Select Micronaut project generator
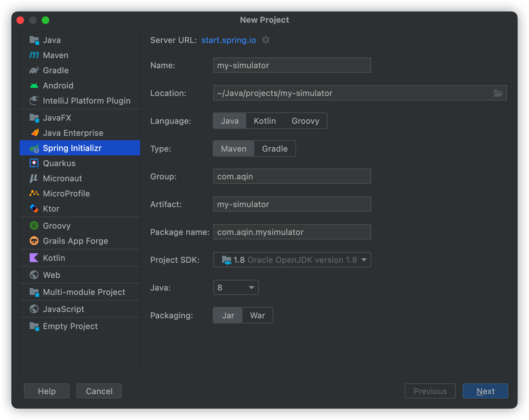Viewport: 529px width, 420px height. point(80,178)
